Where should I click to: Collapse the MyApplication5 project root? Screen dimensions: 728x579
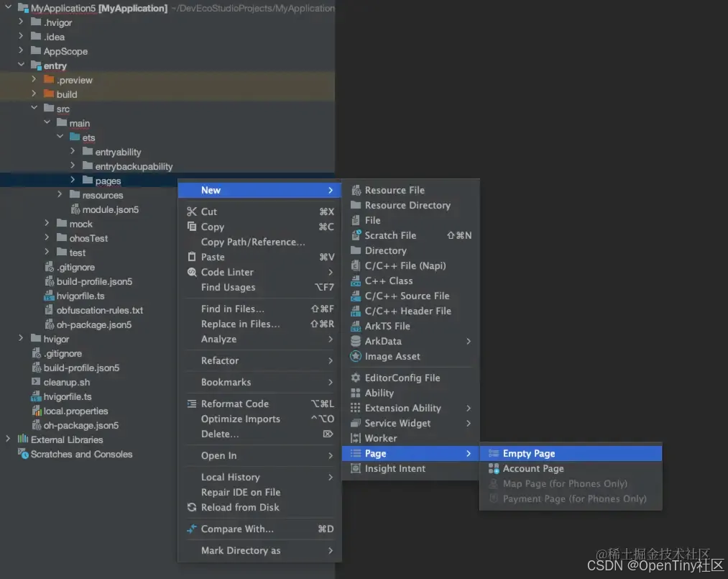(8, 7)
